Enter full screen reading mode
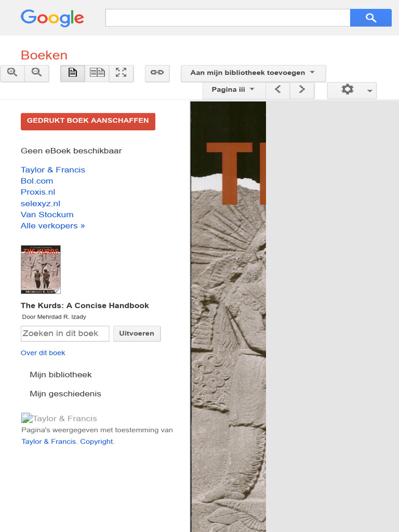Screen dimensions: 399x532 point(121,73)
